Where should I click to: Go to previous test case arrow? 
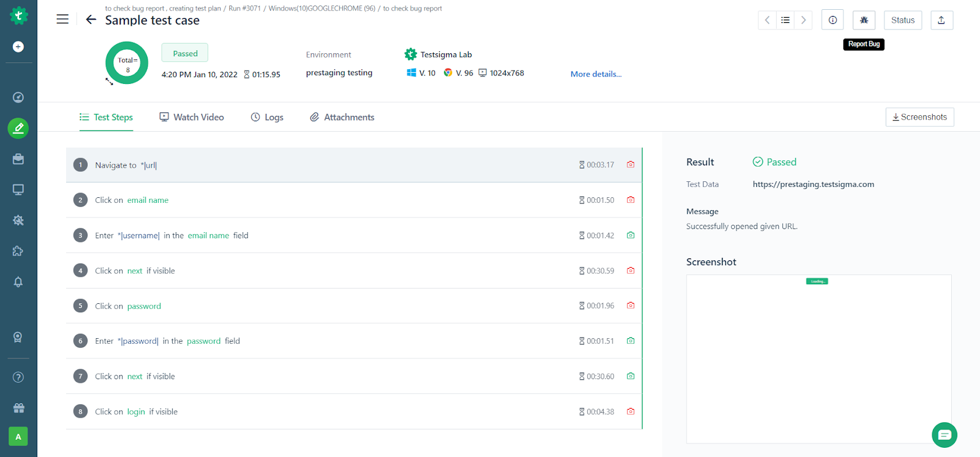pos(767,20)
